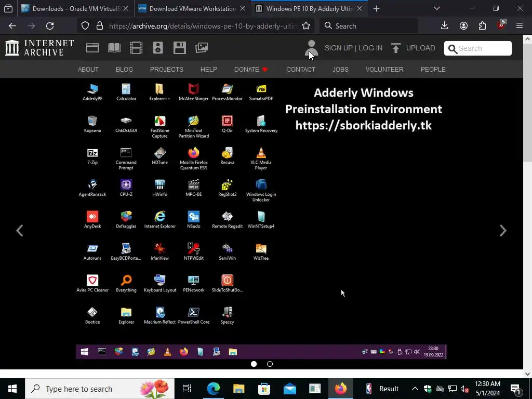Viewport: 532px width, 399px height.
Task: Switch to Downloads Oracle VM VirtualBox tab
Action: point(75,9)
